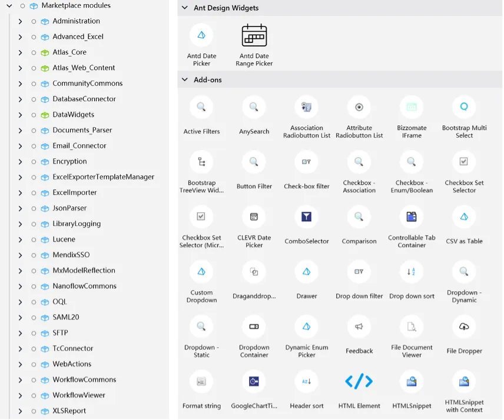504x420 pixels.
Task: Choose the Bizzomate IFrame widget icon
Action: 412,107
